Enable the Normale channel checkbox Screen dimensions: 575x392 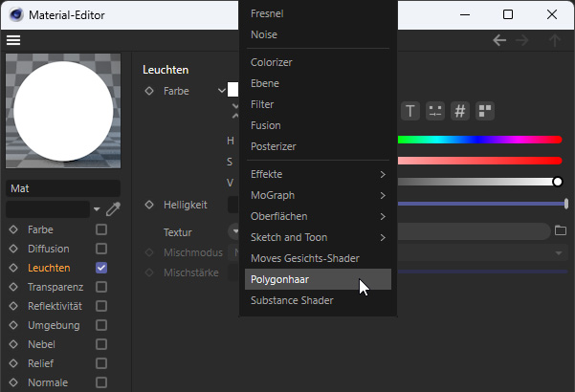(x=101, y=382)
